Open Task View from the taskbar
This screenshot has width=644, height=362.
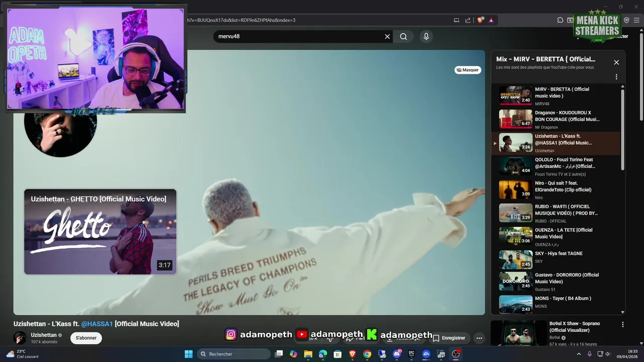point(279,354)
